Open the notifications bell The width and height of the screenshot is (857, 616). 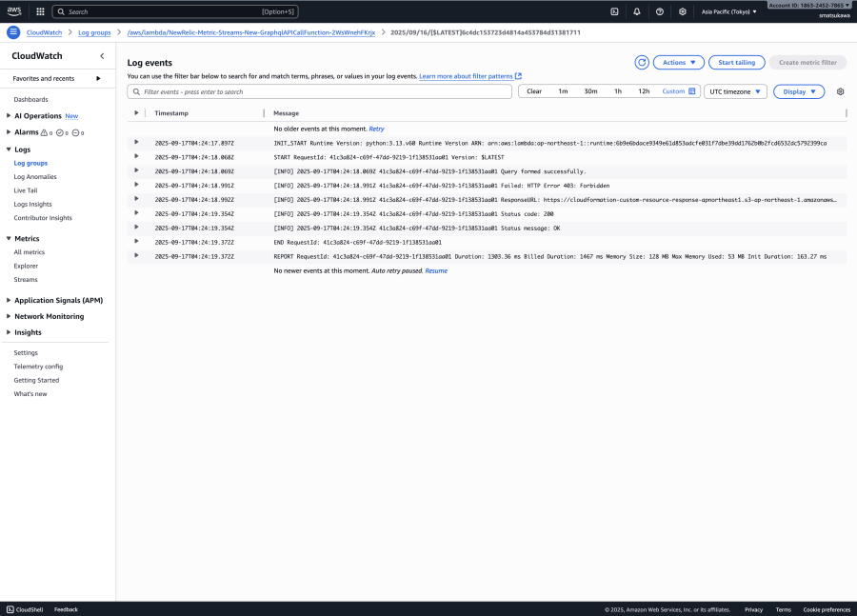coord(637,11)
